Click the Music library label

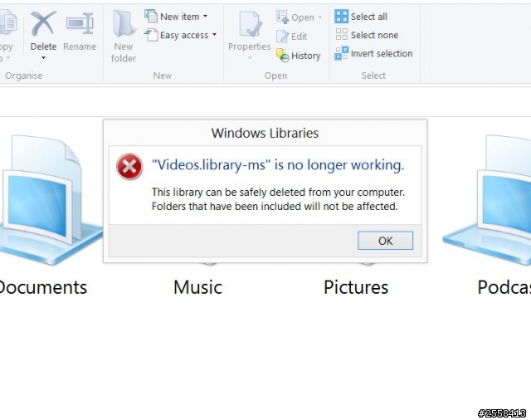tap(197, 287)
